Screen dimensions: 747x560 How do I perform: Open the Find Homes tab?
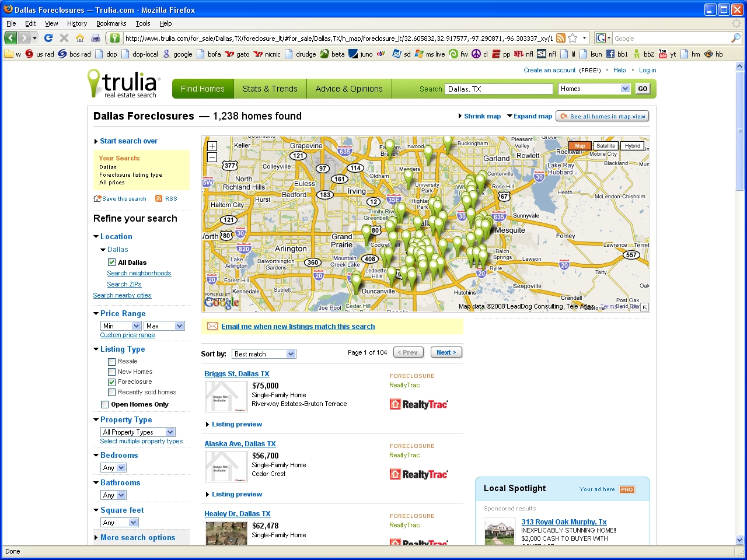tap(203, 89)
